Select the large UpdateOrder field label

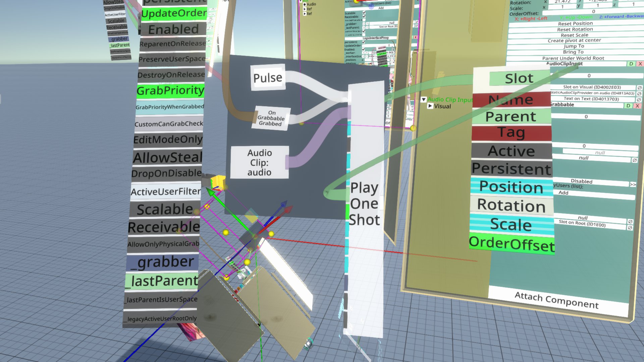pos(174,13)
